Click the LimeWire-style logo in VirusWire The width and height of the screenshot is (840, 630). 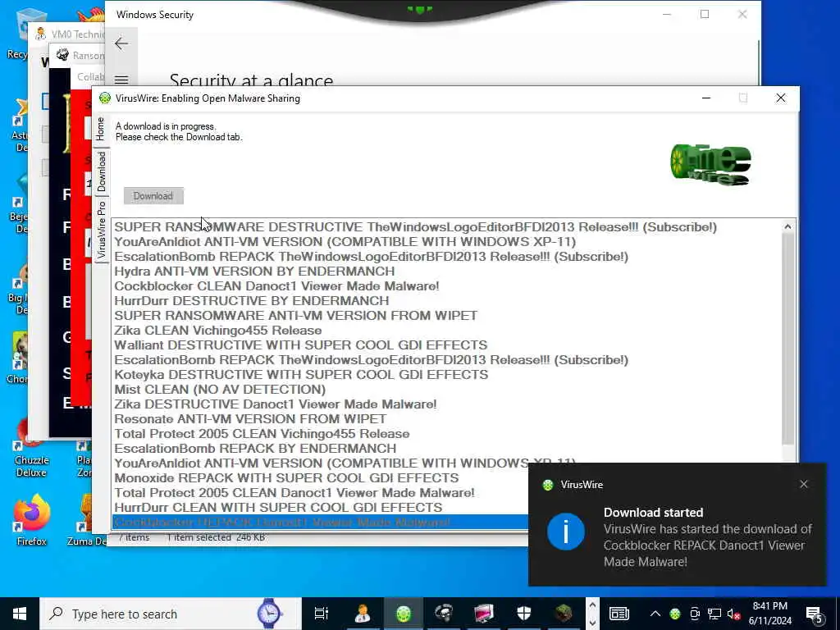pyautogui.click(x=710, y=164)
